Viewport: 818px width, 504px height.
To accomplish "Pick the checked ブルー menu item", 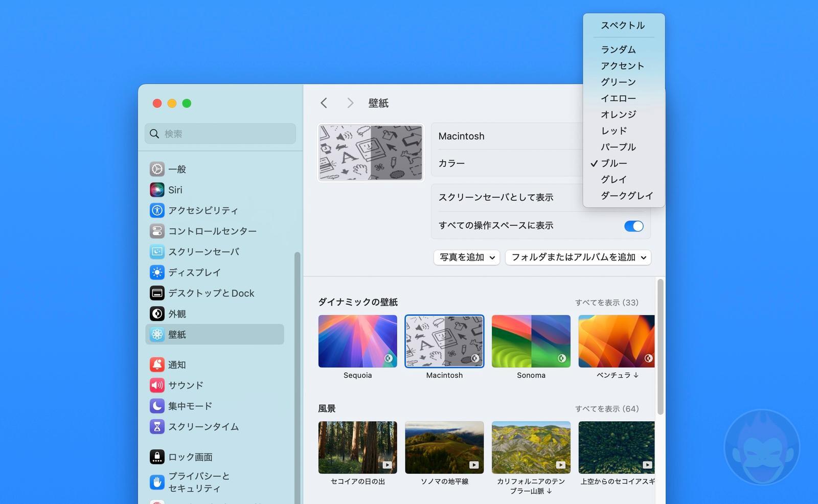I will pos(624,163).
